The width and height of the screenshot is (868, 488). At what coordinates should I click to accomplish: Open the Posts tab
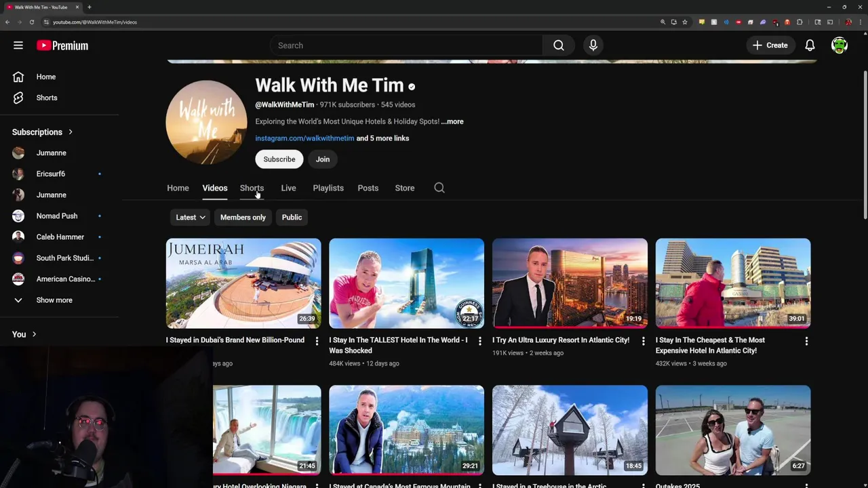pos(368,188)
